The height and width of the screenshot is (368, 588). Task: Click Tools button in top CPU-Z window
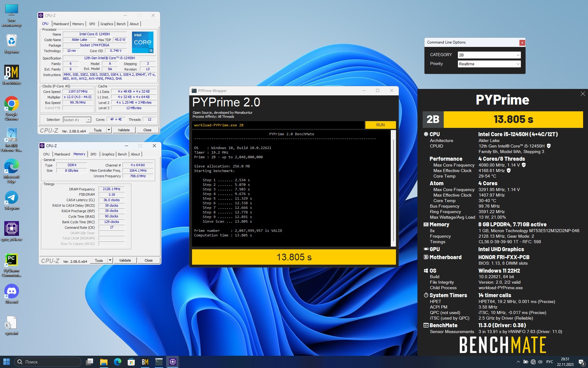pyautogui.click(x=98, y=130)
